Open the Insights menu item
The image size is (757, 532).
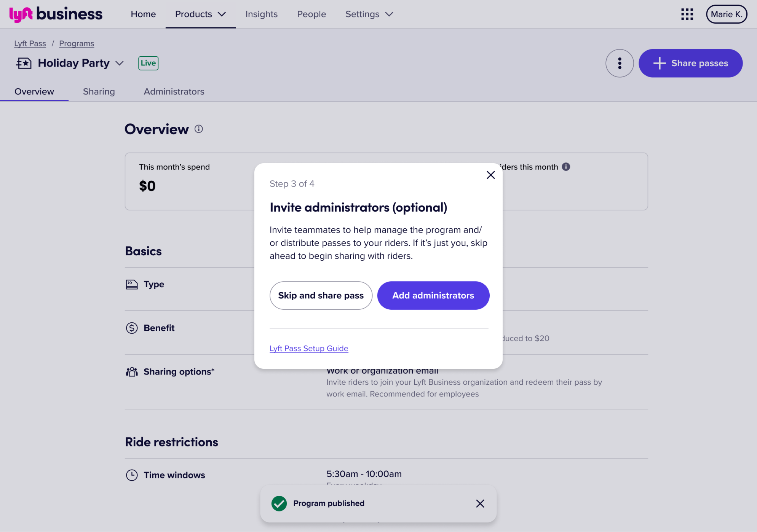(262, 14)
